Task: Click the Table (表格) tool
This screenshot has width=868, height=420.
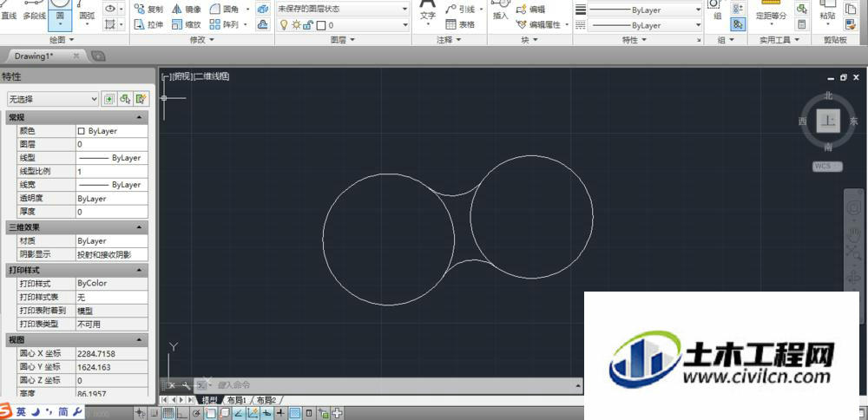Action: 460,25
